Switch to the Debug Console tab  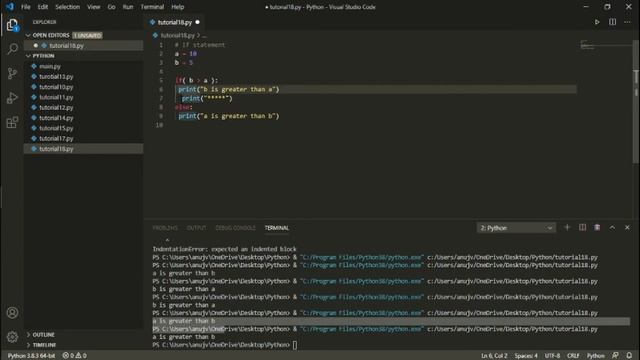(235, 228)
